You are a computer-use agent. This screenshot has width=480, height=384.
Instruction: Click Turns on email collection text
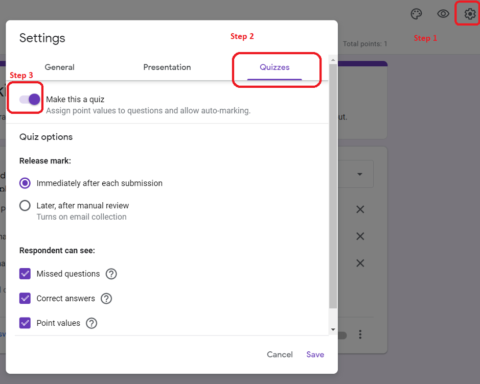point(81,217)
